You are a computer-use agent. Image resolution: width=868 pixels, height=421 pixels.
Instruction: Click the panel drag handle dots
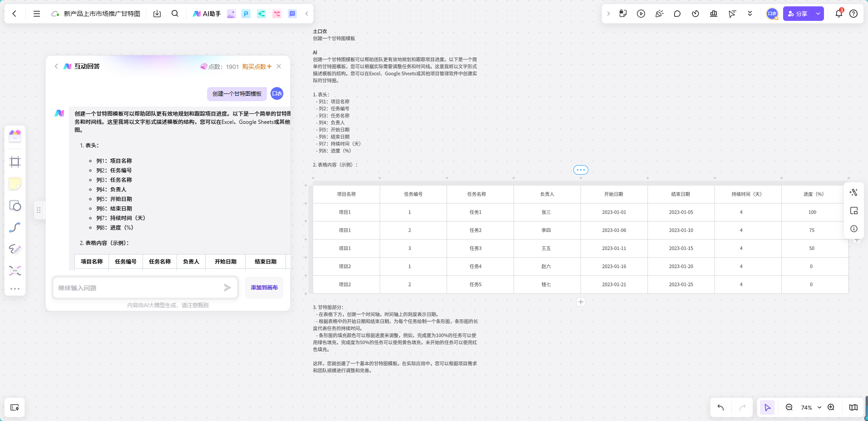[39, 210]
